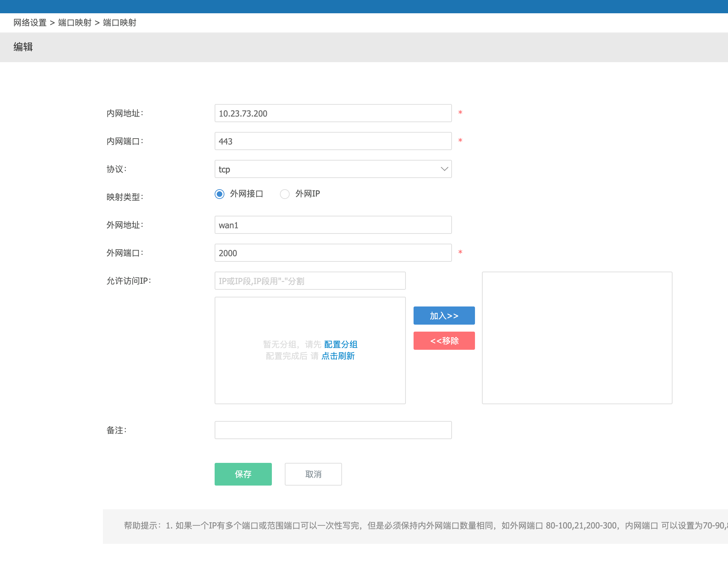Click the 取消 button
Screen dimensions: 728x562
[313, 474]
